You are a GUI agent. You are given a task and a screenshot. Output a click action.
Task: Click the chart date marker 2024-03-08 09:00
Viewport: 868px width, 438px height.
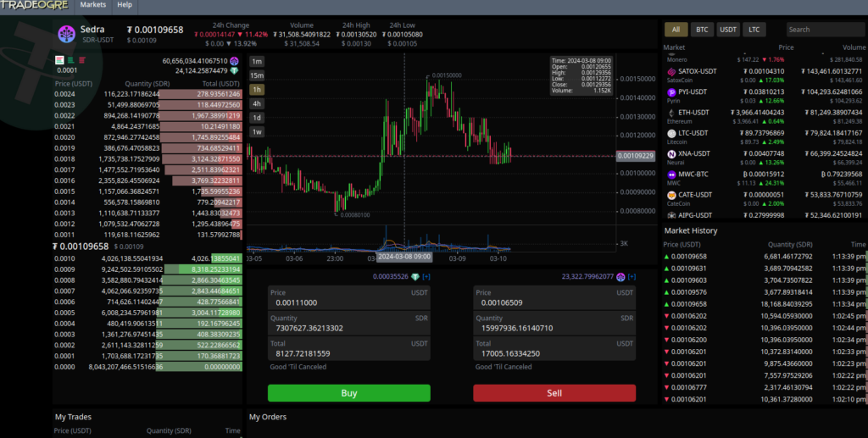tap(404, 258)
